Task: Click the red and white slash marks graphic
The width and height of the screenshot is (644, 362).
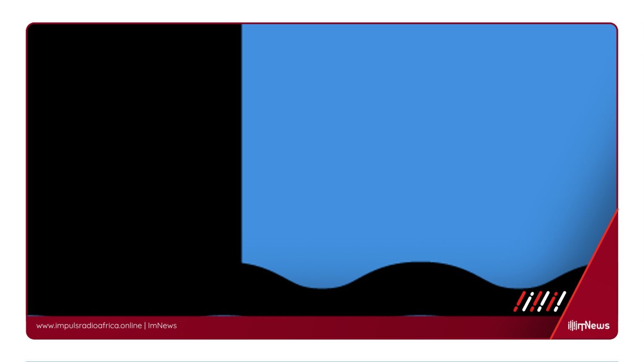Action: (540, 301)
